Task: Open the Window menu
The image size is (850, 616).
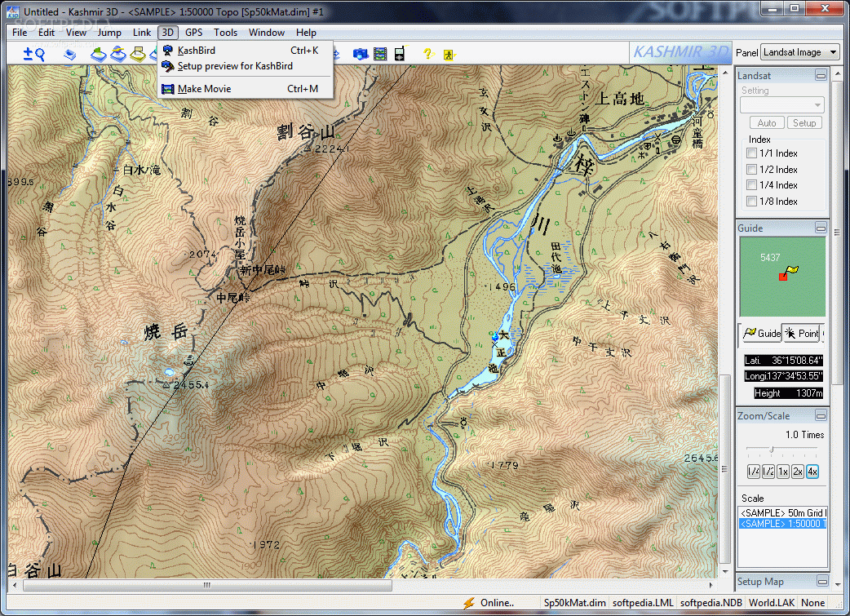Action: pos(266,33)
